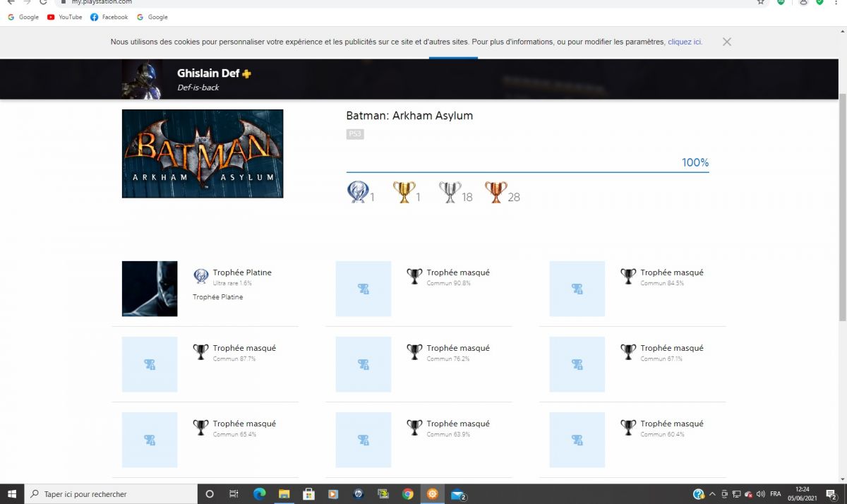Click the Commun 90.8% rarity label

448,283
